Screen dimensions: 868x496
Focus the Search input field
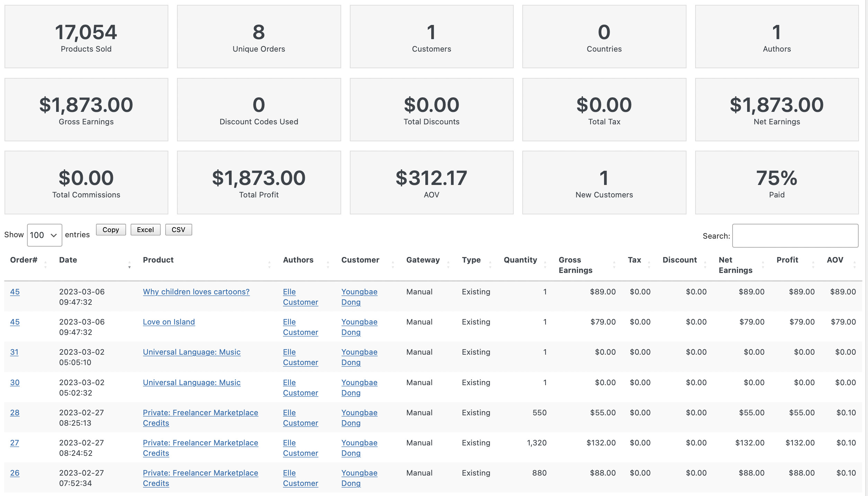tap(795, 236)
